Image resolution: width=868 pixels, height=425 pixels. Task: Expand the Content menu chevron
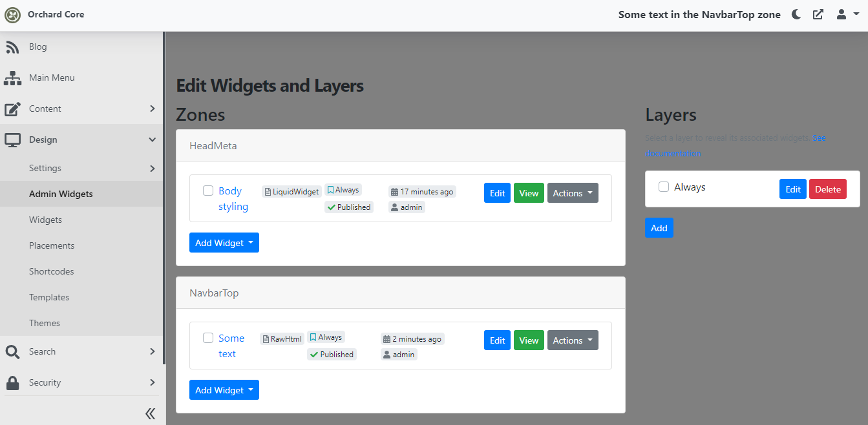click(153, 109)
